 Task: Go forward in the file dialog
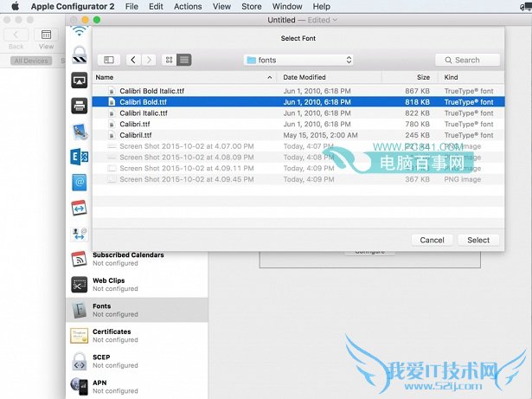149,60
